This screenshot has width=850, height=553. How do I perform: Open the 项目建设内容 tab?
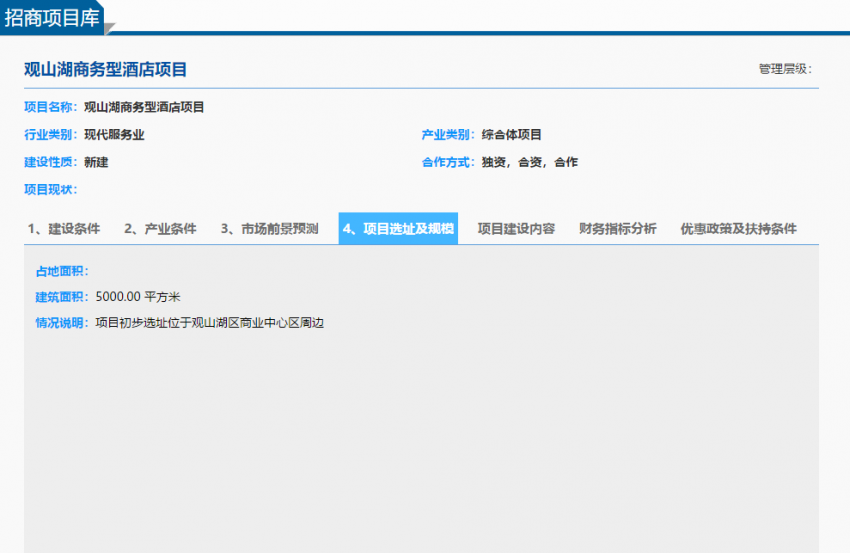pyautogui.click(x=516, y=229)
